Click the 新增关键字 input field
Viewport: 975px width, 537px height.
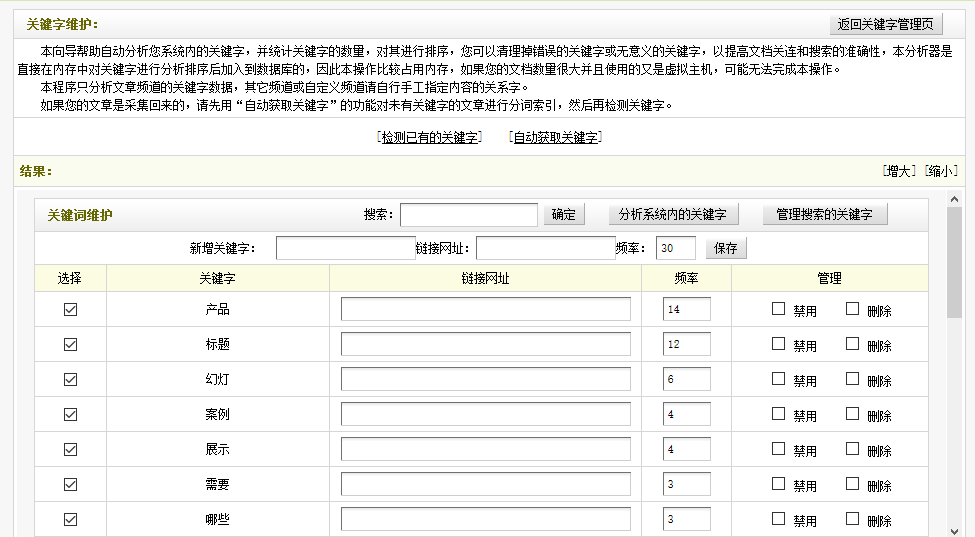pos(345,248)
